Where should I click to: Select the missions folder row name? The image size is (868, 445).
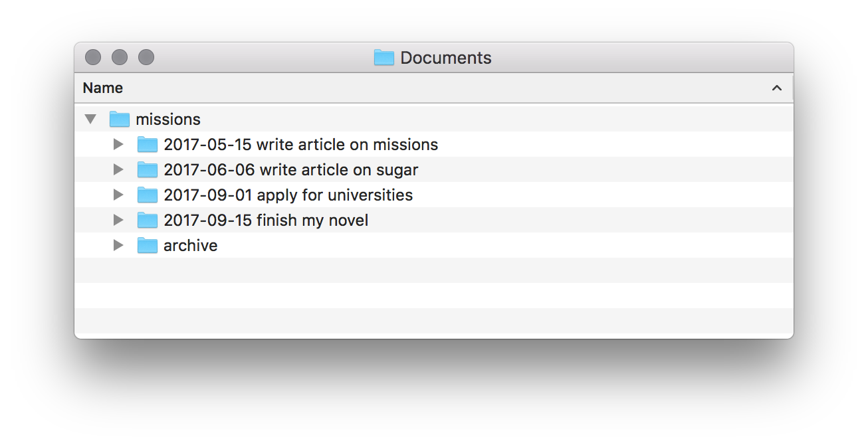168,120
